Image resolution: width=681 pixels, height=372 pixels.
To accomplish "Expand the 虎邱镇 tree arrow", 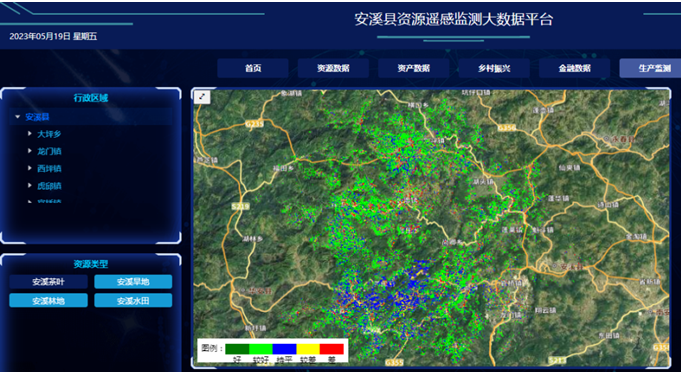I will point(30,185).
